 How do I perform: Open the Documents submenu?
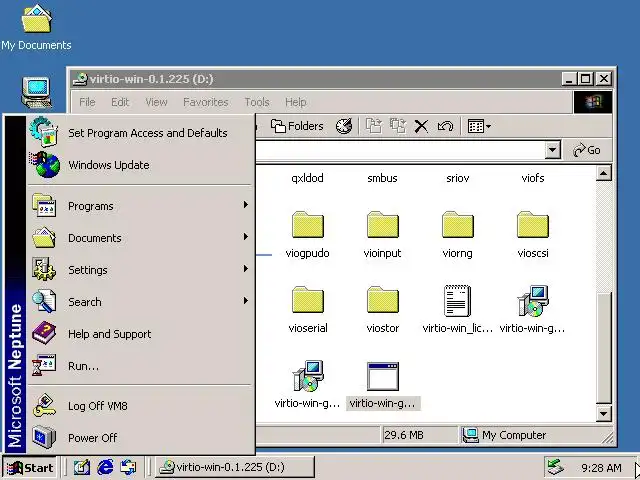click(140, 238)
